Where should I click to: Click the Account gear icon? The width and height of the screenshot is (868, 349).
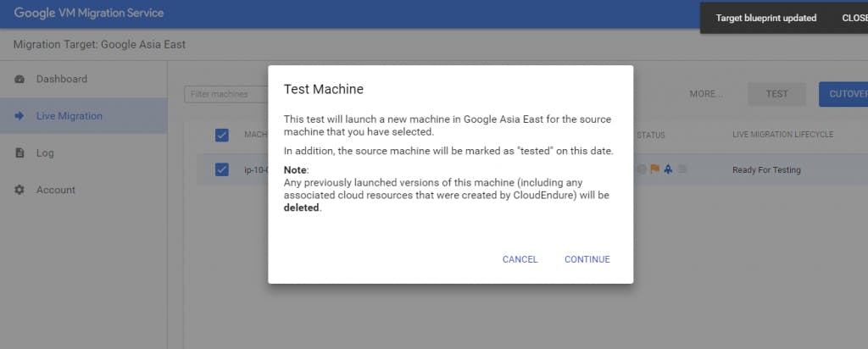click(x=19, y=191)
